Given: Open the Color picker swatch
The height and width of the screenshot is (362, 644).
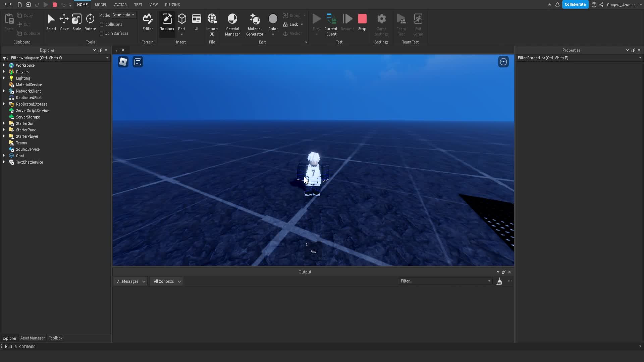Looking at the screenshot, I should pyautogui.click(x=273, y=19).
